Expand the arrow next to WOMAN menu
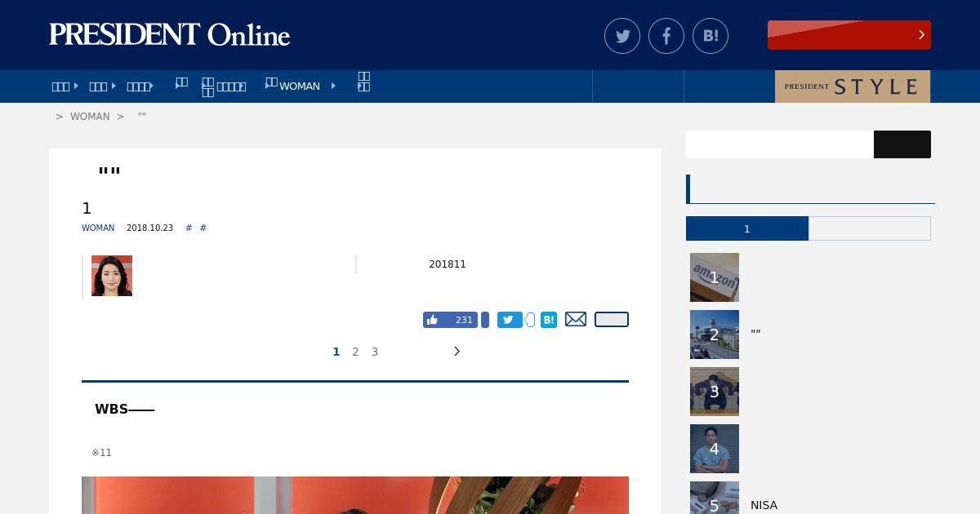980x514 pixels. coord(333,86)
